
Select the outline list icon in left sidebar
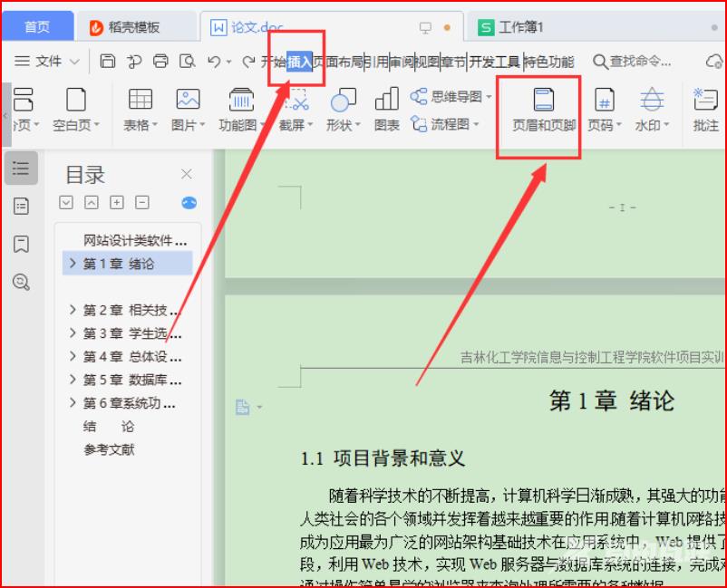[x=21, y=168]
